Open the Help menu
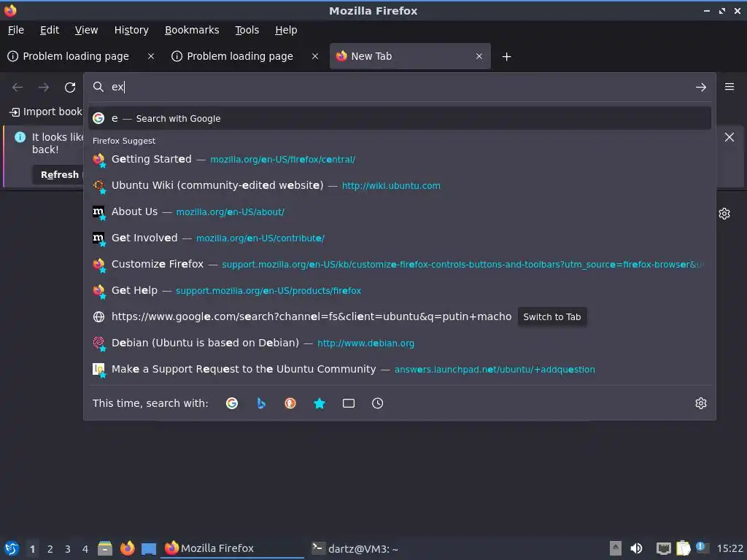The width and height of the screenshot is (747, 560). [286, 30]
